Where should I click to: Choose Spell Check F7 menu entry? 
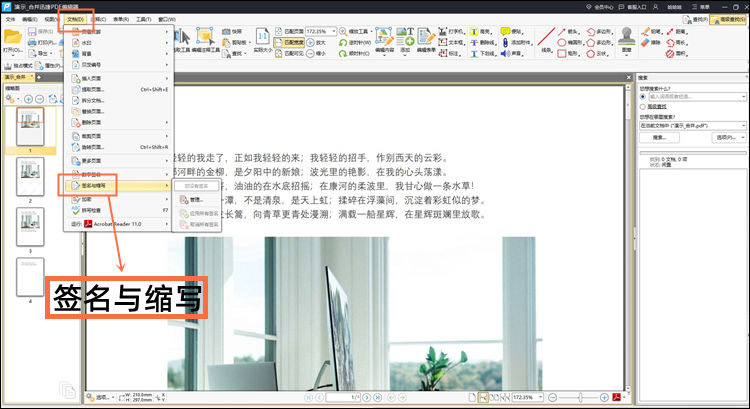tap(120, 210)
